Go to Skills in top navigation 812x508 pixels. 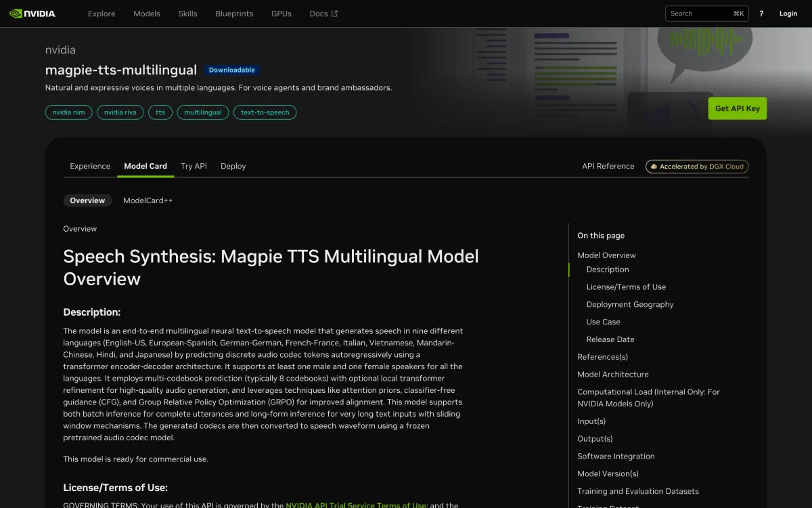(188, 14)
